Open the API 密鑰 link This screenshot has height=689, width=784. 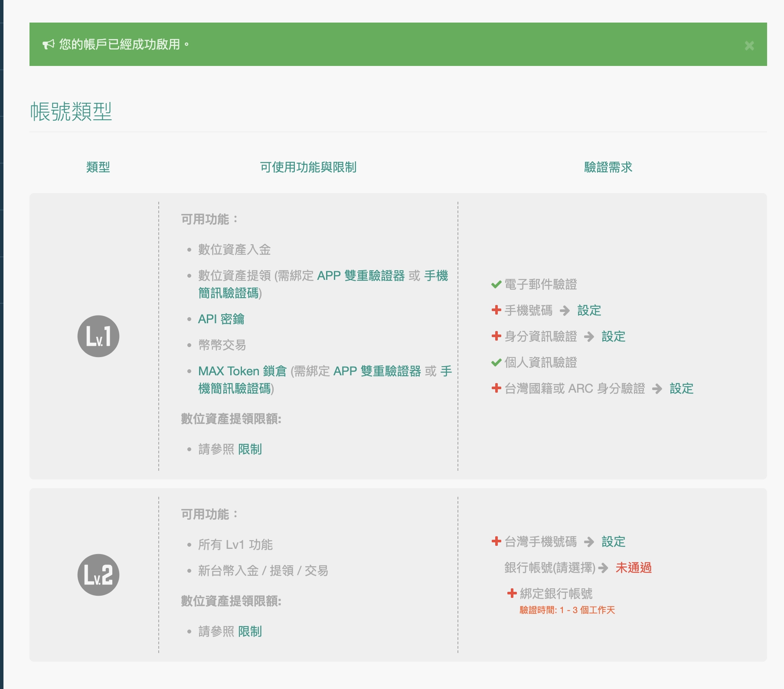pyautogui.click(x=221, y=319)
